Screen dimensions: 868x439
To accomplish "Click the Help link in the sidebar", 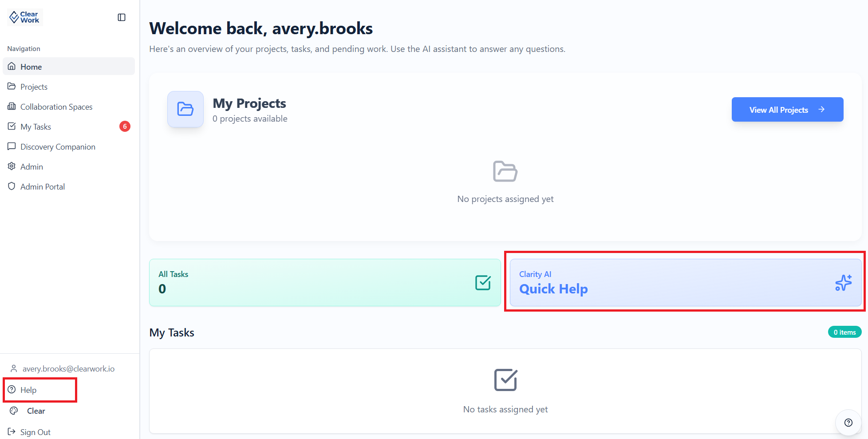I will 28,390.
